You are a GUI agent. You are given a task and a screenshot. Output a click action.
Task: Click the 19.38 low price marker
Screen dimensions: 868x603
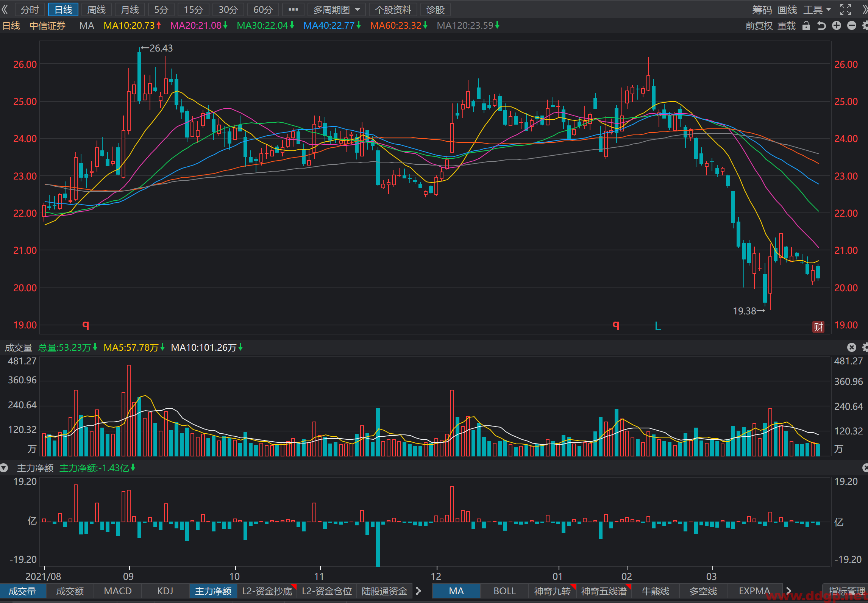coord(749,311)
